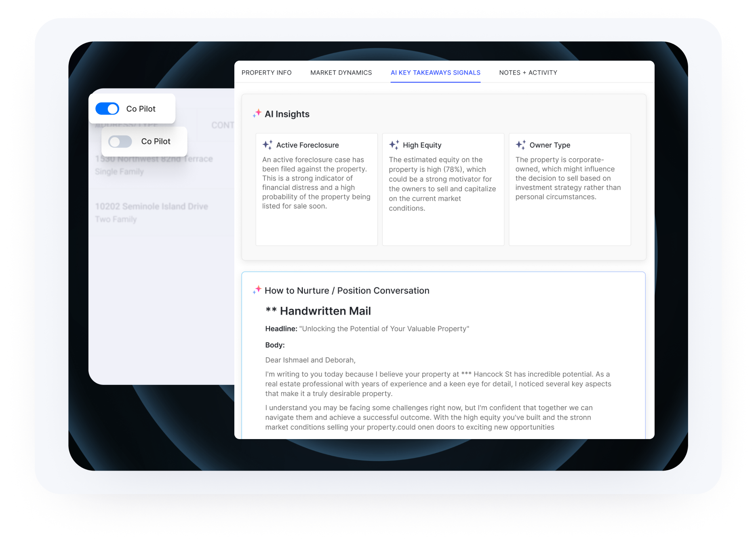
Task: Click the 'Dear Ishmael and Deborah' greeting
Action: click(x=310, y=360)
